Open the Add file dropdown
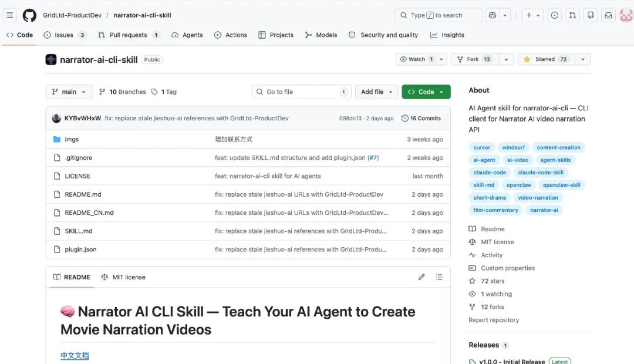634x364 pixels. [x=376, y=92]
